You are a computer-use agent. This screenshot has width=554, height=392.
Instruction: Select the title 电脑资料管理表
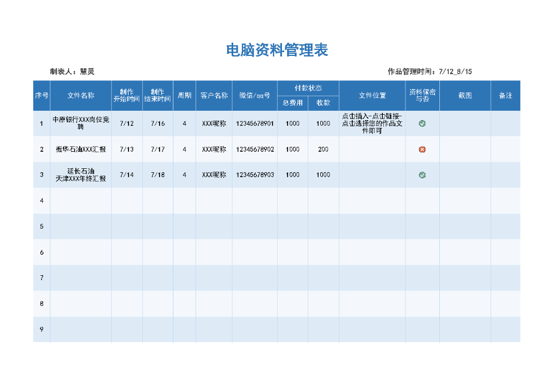(277, 50)
